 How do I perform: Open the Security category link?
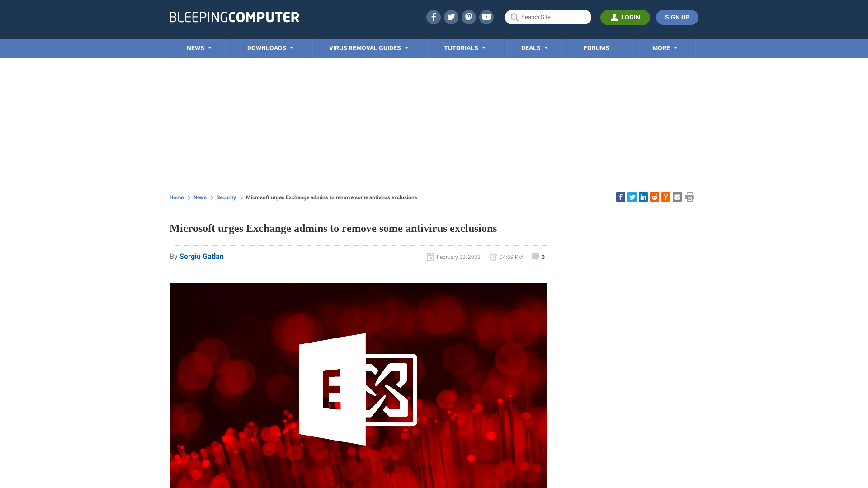point(225,197)
